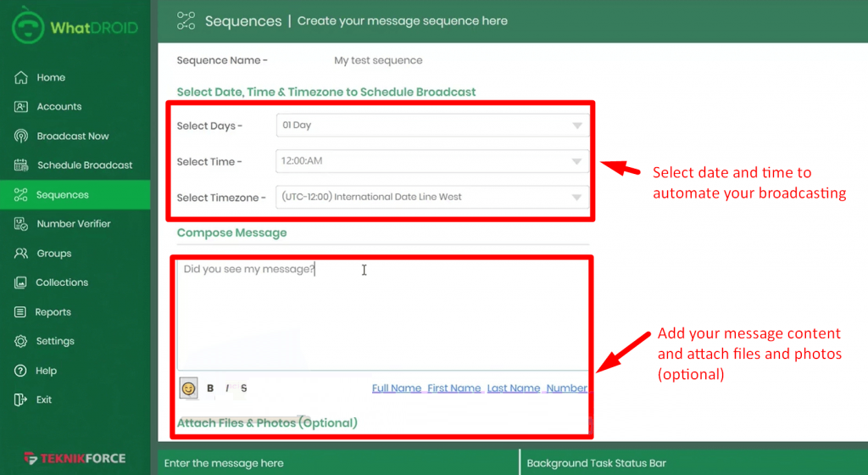This screenshot has width=868, height=475.
Task: Click the Number Verifier icon
Action: tap(21, 224)
